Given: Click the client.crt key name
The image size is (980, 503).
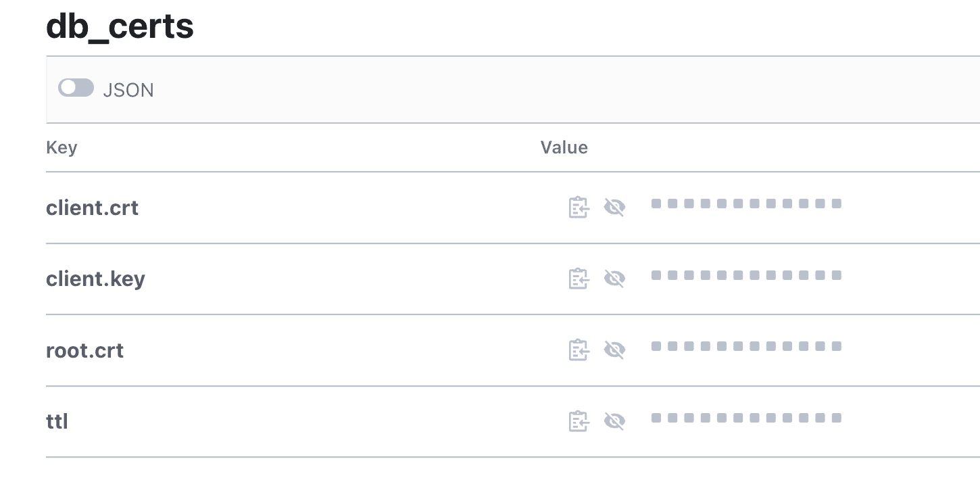Looking at the screenshot, I should coord(93,208).
